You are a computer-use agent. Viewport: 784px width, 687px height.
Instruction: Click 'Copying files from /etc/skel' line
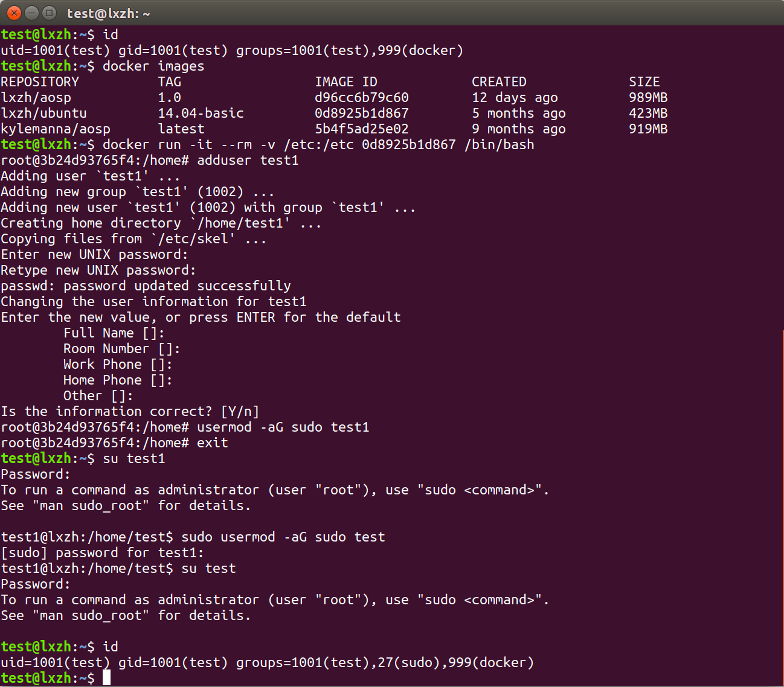pyautogui.click(x=133, y=238)
